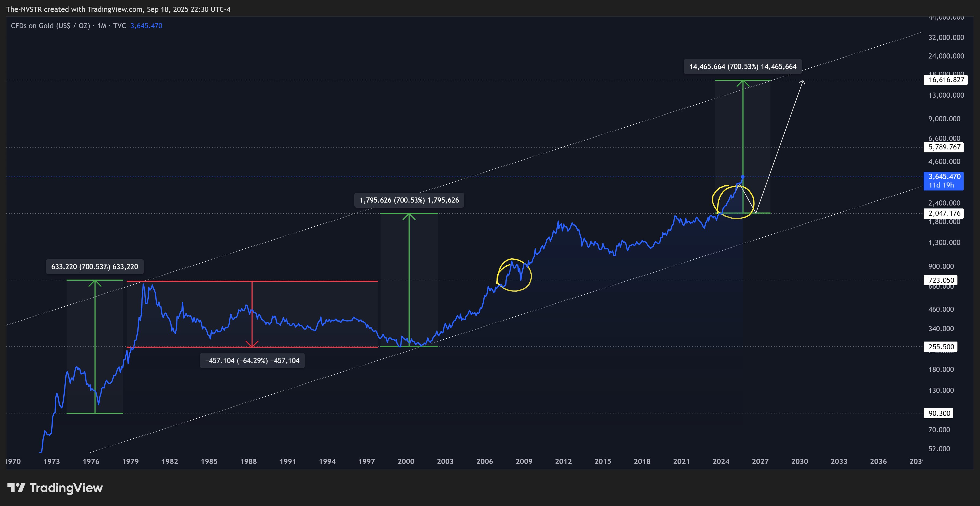Image resolution: width=980 pixels, height=506 pixels.
Task: Click the TradingView logo icon
Action: coord(16,488)
